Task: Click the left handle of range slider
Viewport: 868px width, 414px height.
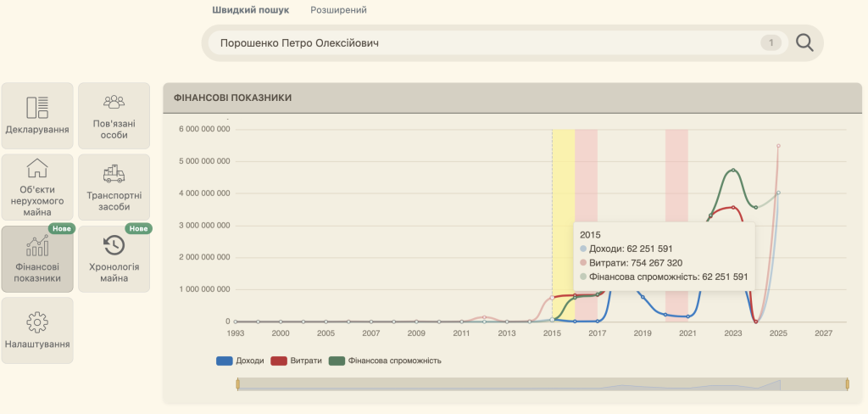Action: [x=237, y=384]
